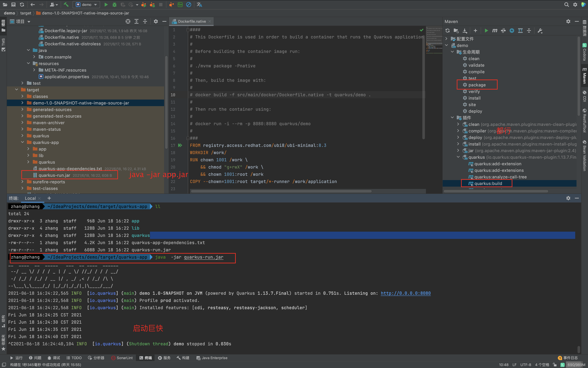The width and height of the screenshot is (588, 368).
Task: Click the UTF-8 encoding status entry
Action: (525, 365)
